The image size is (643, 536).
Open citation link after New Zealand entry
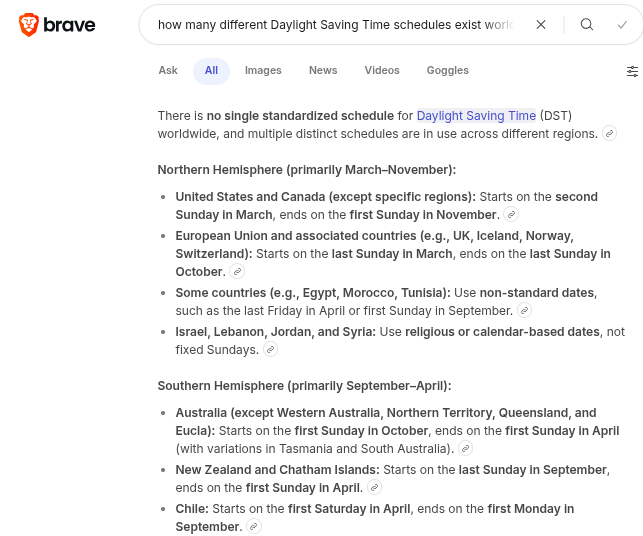[374, 488]
